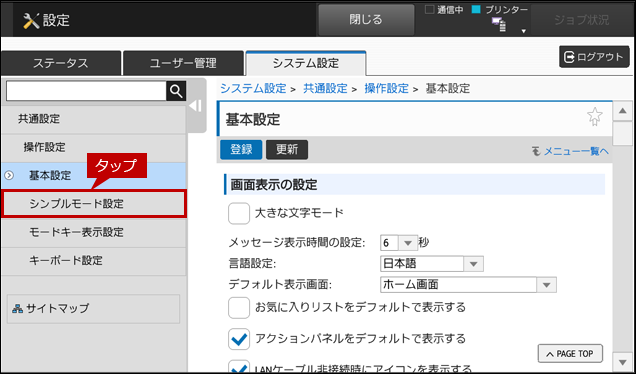Image resolution: width=636 pixels, height=374 pixels.
Task: Open the printer status dropdown arrow
Action: pos(524,31)
